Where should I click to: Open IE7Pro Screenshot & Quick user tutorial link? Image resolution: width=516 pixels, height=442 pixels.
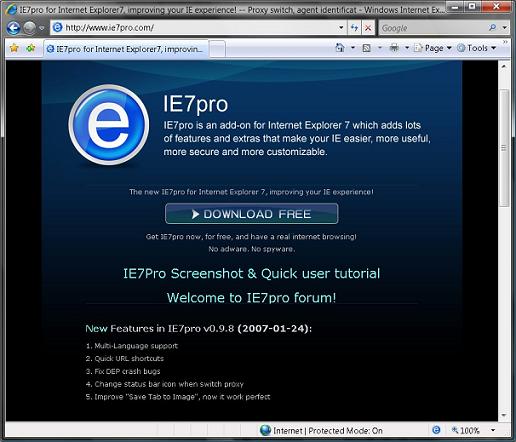click(252, 274)
